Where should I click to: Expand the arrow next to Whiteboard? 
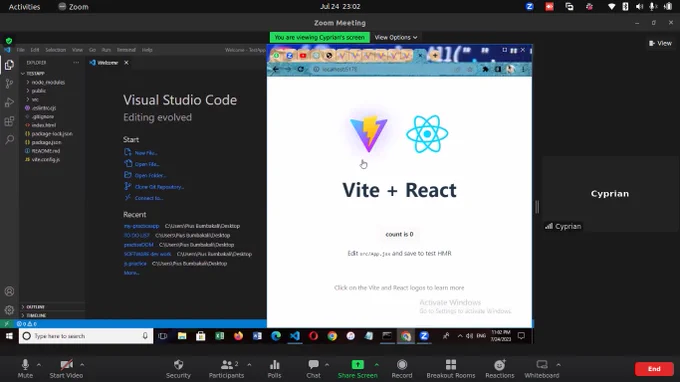point(559,365)
